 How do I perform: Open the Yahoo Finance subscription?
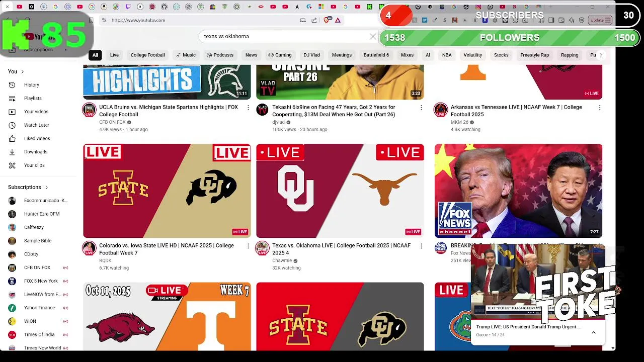pos(38,308)
